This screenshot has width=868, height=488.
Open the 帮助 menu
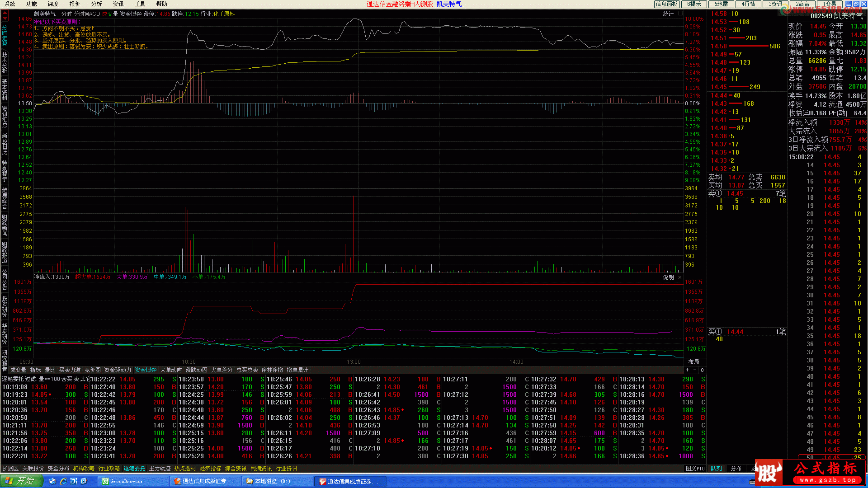162,4
